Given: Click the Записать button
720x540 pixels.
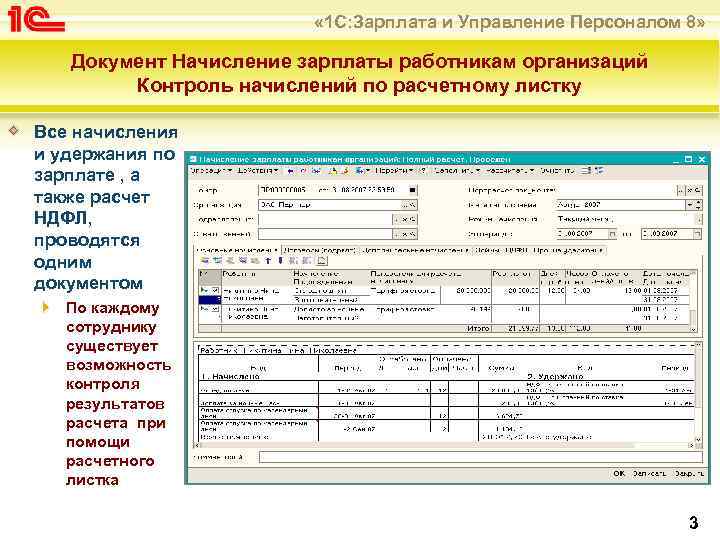Looking at the screenshot, I should click(649, 473).
